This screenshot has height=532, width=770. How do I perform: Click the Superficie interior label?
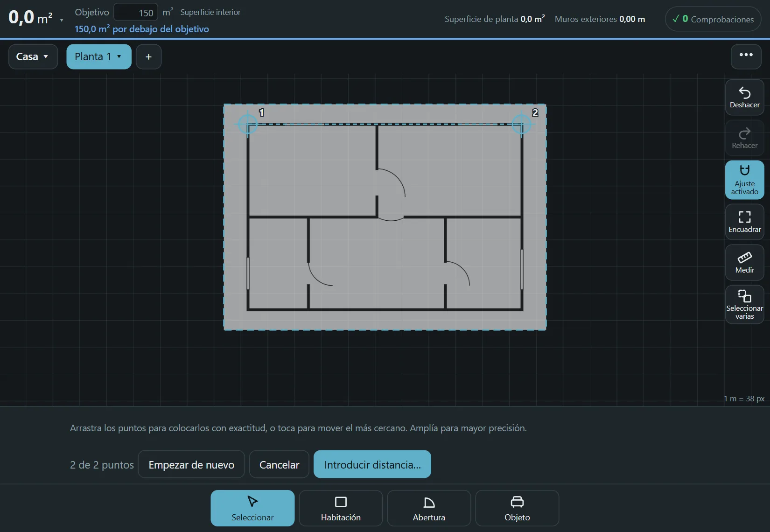tap(210, 12)
